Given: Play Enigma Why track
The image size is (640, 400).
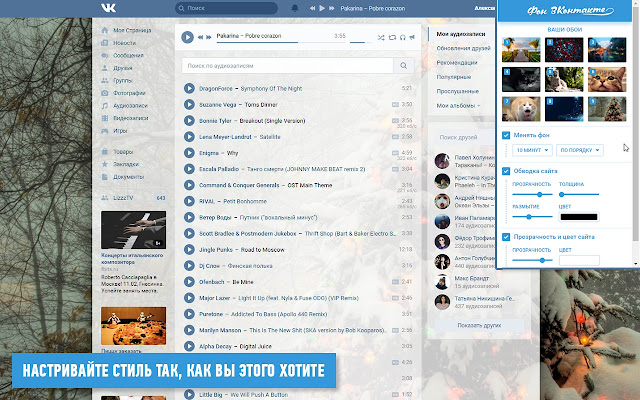Looking at the screenshot, I should pyautogui.click(x=189, y=153).
